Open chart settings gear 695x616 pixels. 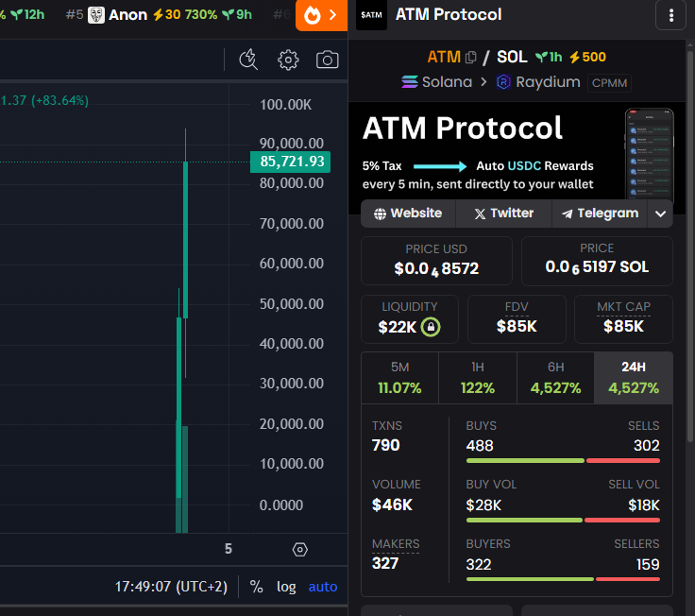tap(288, 60)
